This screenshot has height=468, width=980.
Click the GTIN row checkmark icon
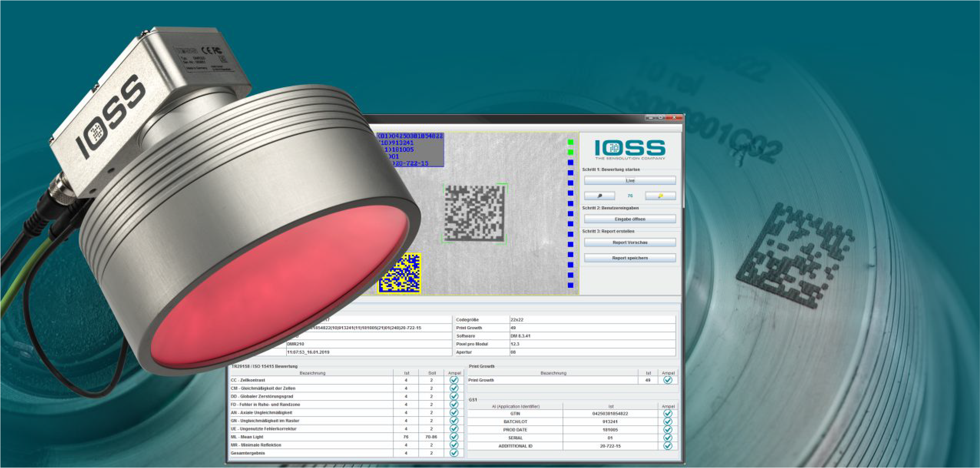click(x=668, y=413)
